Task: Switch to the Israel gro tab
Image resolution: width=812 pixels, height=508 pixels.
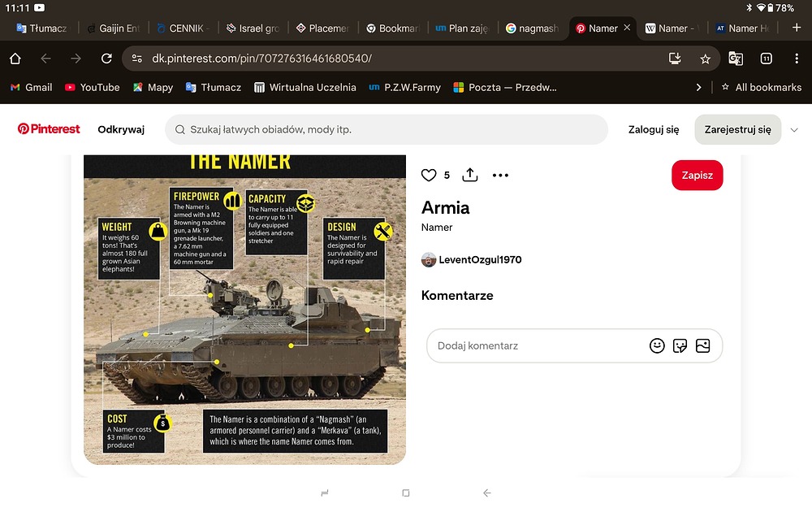Action: [253, 28]
